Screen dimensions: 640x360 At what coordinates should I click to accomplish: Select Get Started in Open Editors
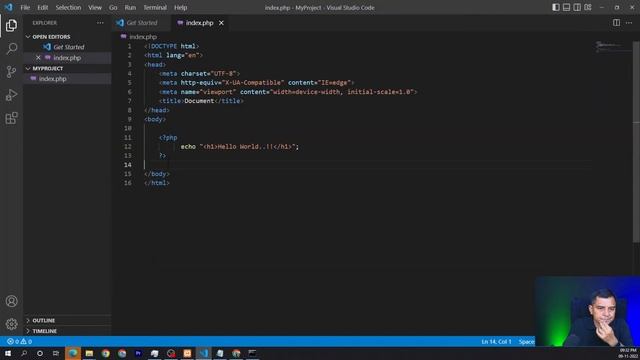(x=69, y=47)
